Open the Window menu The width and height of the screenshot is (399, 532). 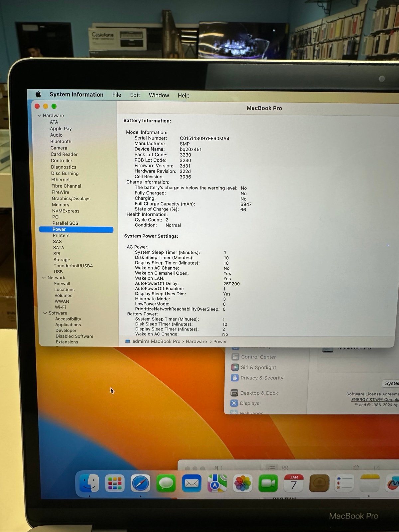pos(159,95)
